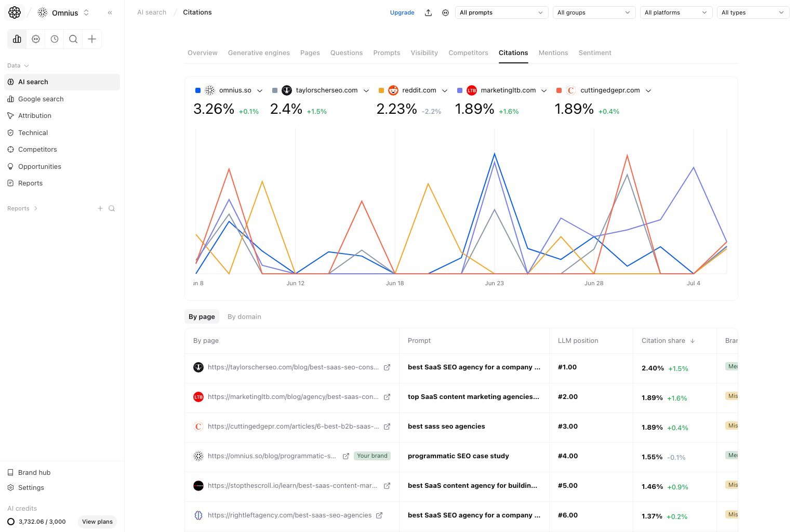
Task: Open the All types dropdown
Action: click(x=753, y=12)
